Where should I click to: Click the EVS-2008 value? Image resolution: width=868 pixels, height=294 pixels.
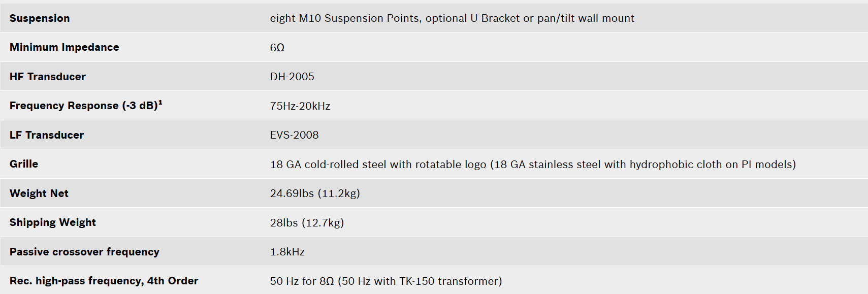295,135
